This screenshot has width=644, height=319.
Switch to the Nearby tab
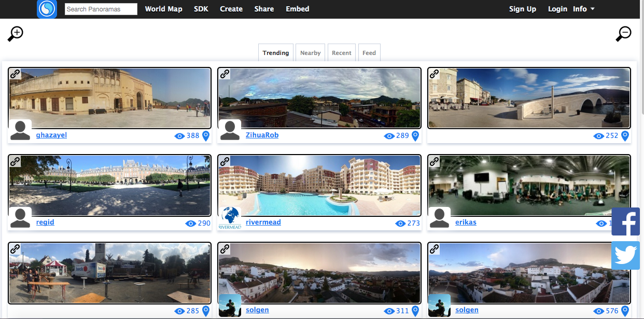coord(310,53)
